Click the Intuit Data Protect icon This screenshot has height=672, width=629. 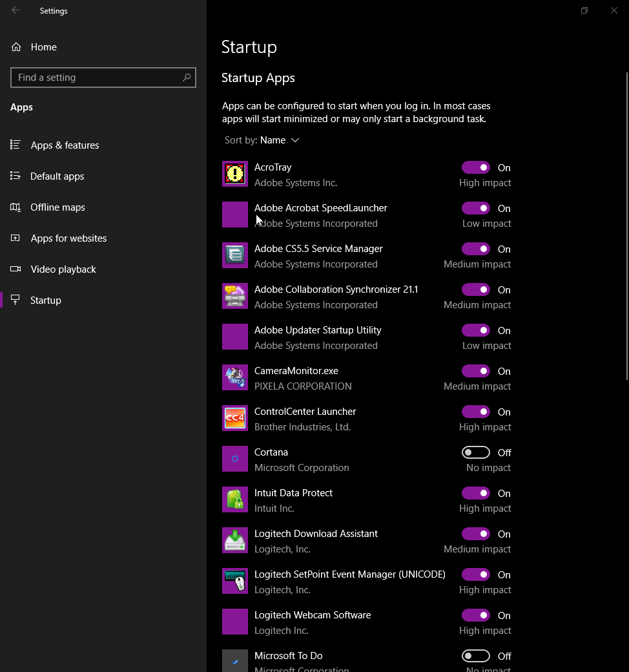click(x=235, y=499)
